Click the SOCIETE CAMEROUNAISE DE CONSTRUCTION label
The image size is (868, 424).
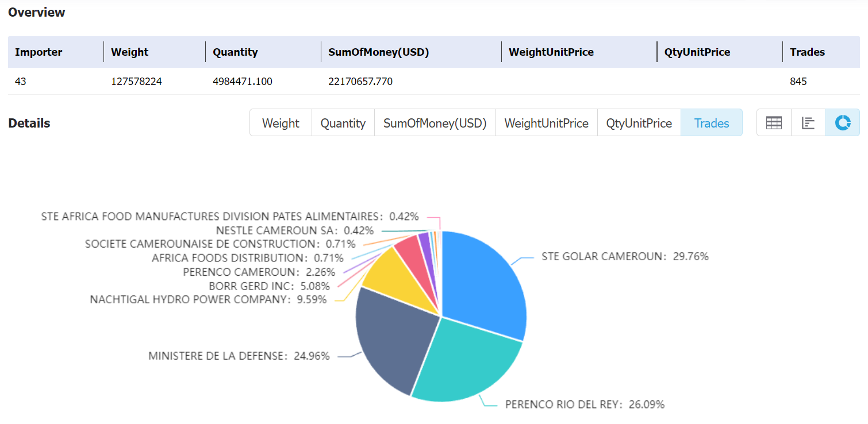point(220,244)
